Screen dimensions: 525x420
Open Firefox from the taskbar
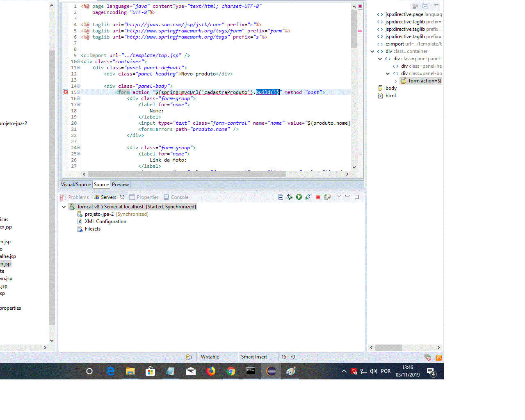pyautogui.click(x=211, y=371)
